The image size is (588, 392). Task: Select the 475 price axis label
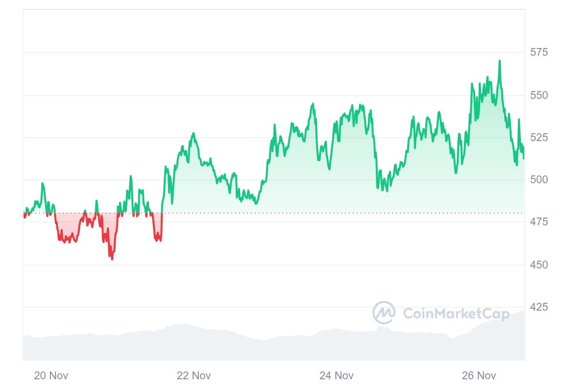click(539, 222)
